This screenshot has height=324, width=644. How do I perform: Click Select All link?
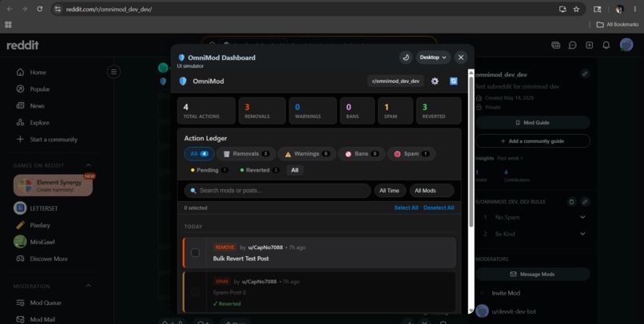pyautogui.click(x=406, y=208)
